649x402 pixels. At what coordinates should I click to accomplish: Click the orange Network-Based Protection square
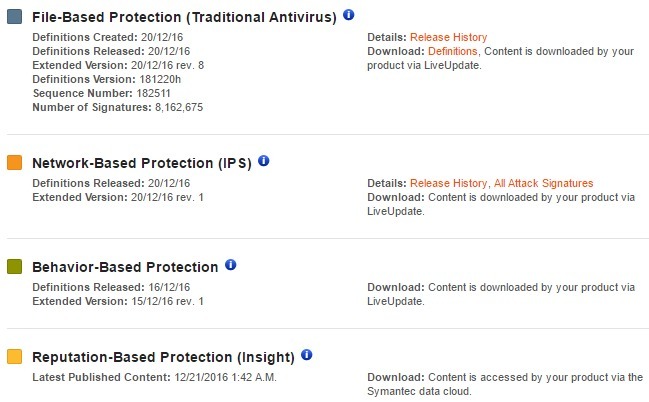pos(14,162)
